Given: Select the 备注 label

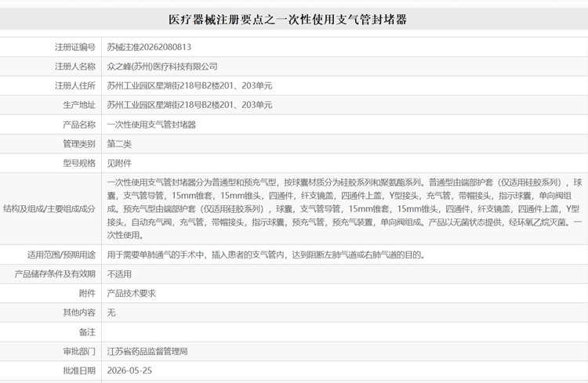Looking at the screenshot, I should tap(87, 332).
